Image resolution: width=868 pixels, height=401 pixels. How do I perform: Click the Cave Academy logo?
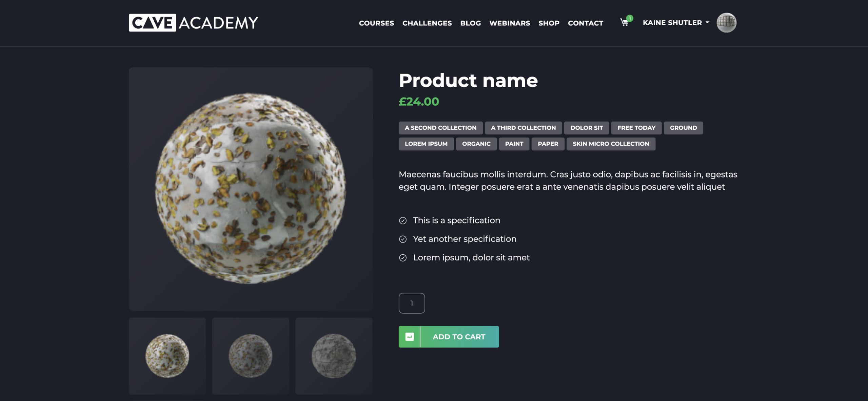click(x=193, y=23)
